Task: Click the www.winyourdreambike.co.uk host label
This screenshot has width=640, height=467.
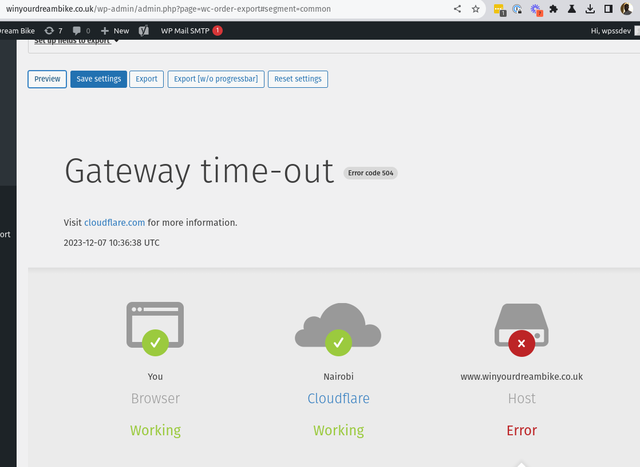Action: click(x=522, y=376)
